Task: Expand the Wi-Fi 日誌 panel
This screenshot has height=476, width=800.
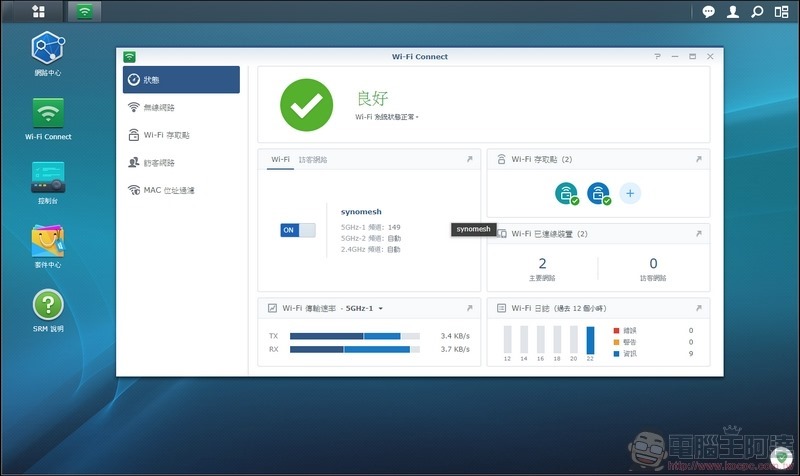Action: tap(698, 308)
